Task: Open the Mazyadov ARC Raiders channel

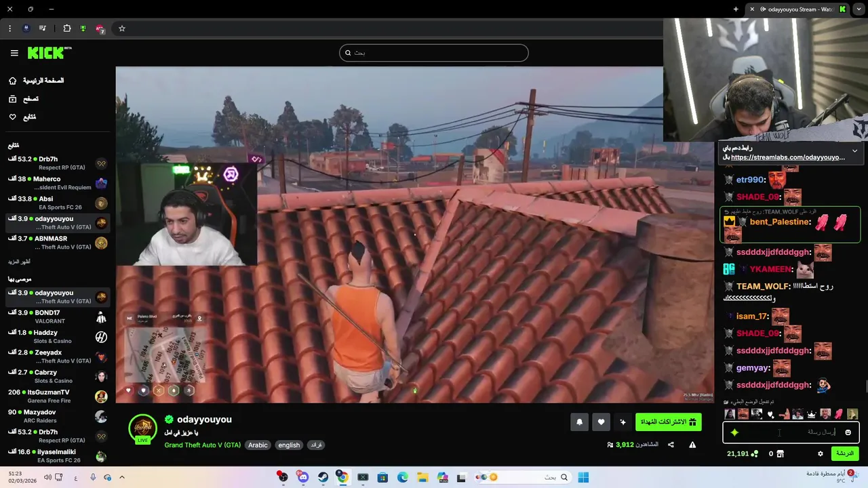Action: tap(57, 416)
